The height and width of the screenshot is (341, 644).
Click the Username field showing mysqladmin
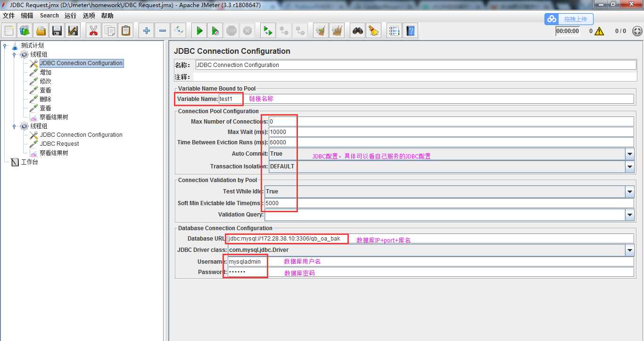coord(431,262)
